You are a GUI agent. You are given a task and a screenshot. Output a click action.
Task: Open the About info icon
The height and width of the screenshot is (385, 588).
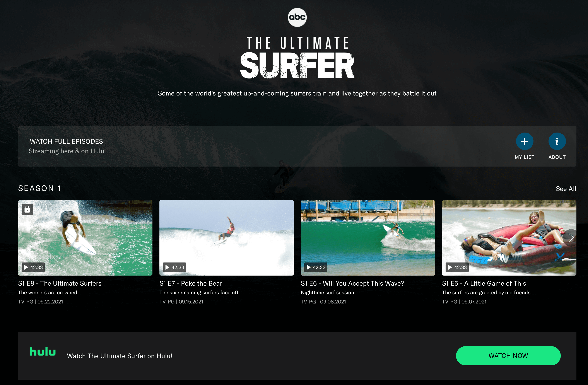(557, 141)
